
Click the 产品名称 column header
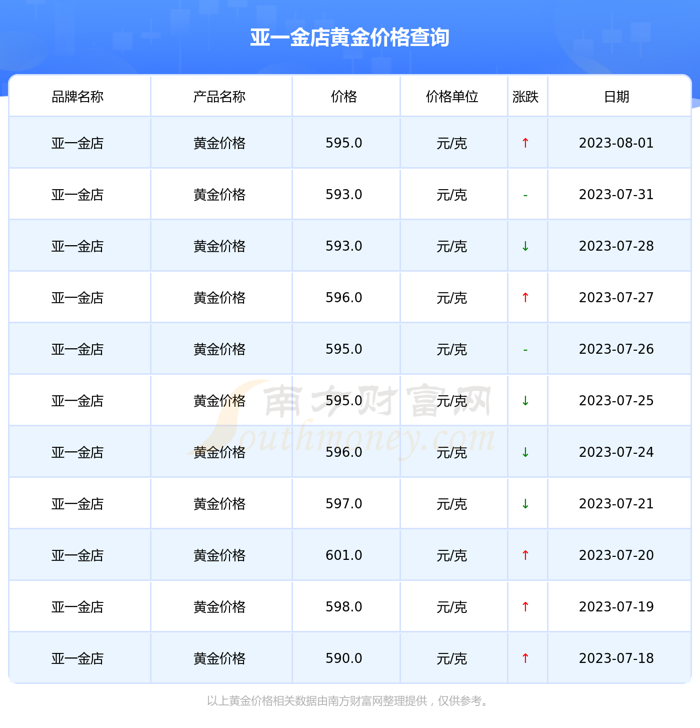[x=219, y=97]
